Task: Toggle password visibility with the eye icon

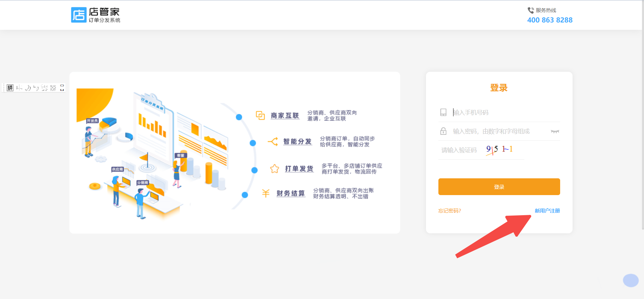Action: point(555,131)
